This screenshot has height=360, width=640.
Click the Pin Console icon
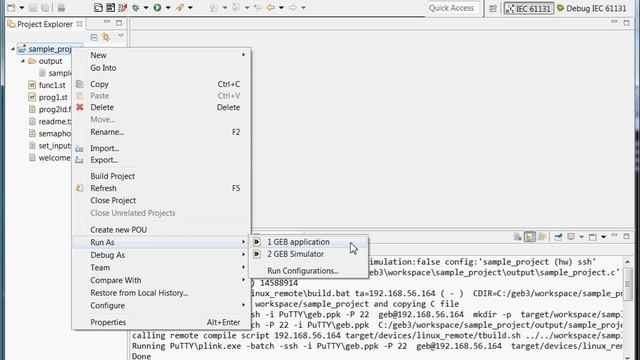[x=558, y=237]
